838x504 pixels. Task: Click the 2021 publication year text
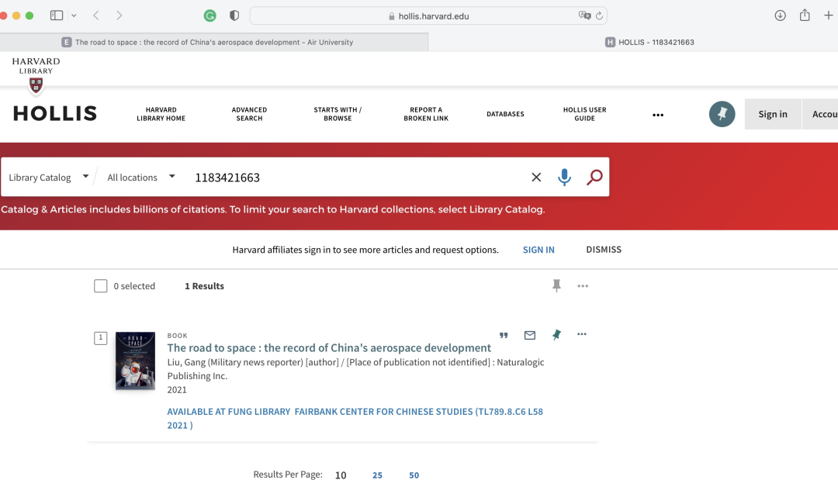coord(177,390)
